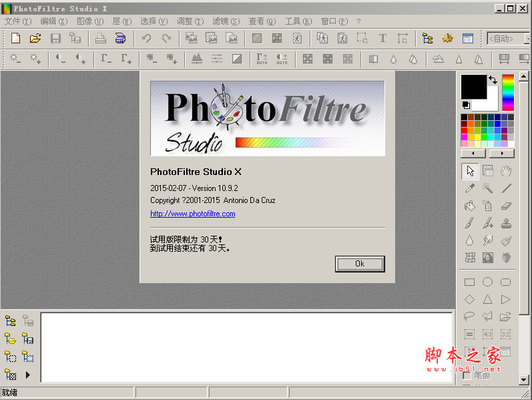Select the rectangle selection shape
Screen dimensions: 532x400
click(469, 282)
